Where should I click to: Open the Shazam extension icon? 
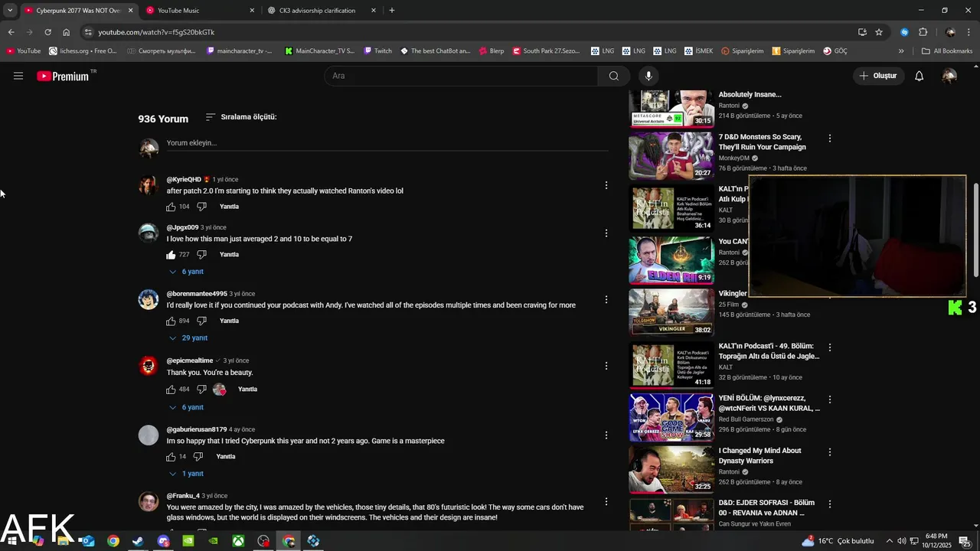(x=904, y=32)
